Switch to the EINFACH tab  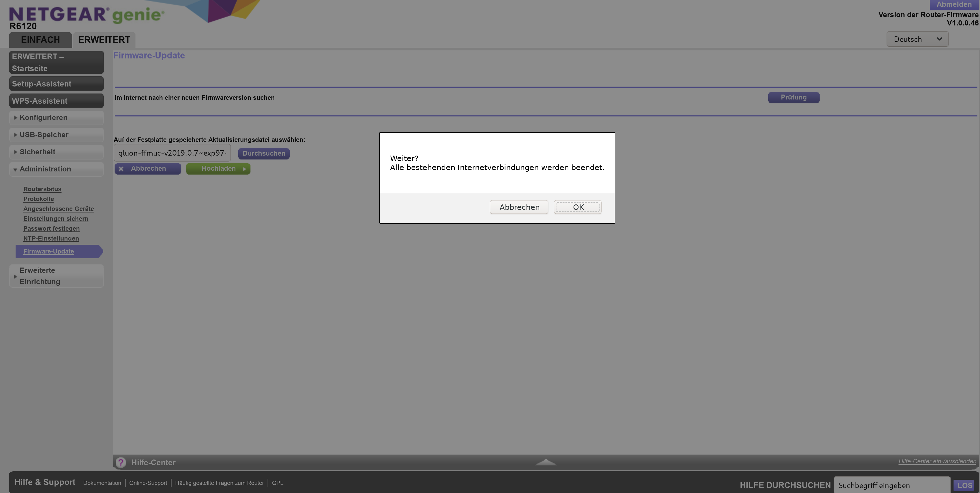tap(40, 40)
